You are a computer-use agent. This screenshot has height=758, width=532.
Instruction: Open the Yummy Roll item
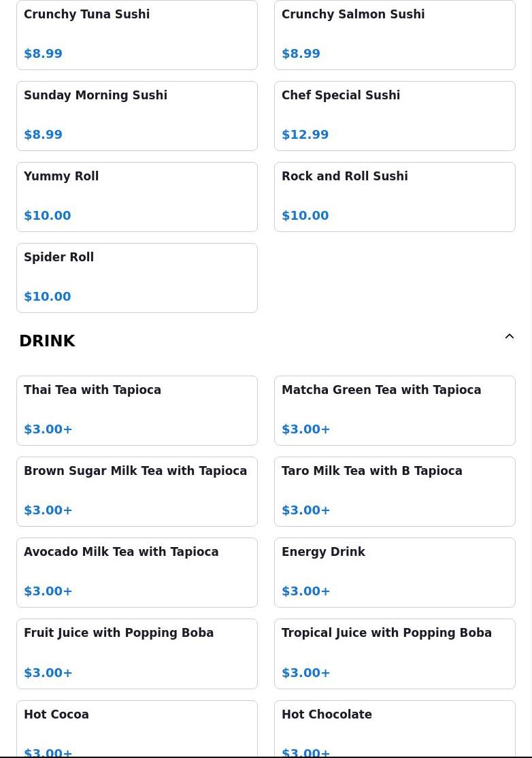(137, 197)
